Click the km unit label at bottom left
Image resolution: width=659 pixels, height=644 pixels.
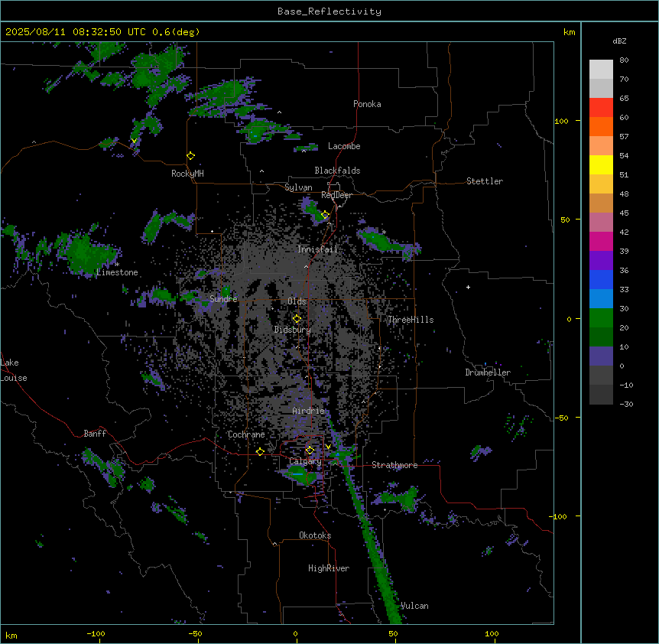11,635
